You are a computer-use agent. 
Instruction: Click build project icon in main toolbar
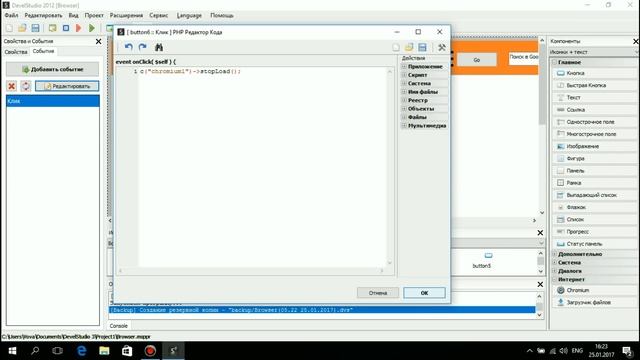52,28
